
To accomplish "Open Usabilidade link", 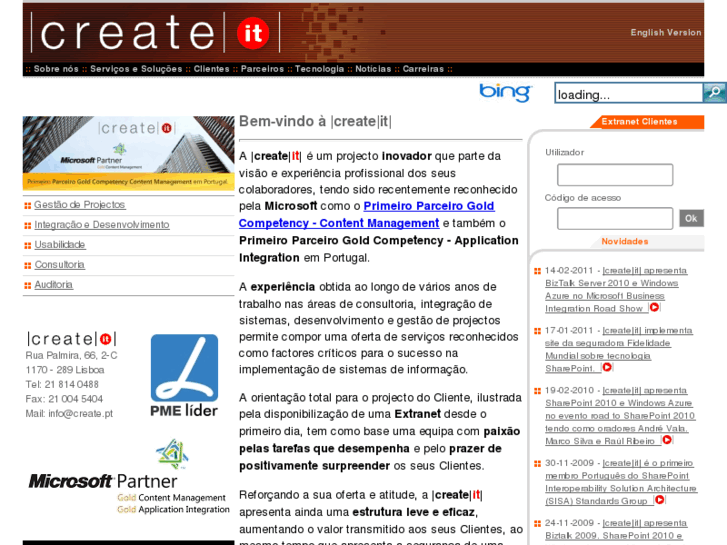I will 60,244.
